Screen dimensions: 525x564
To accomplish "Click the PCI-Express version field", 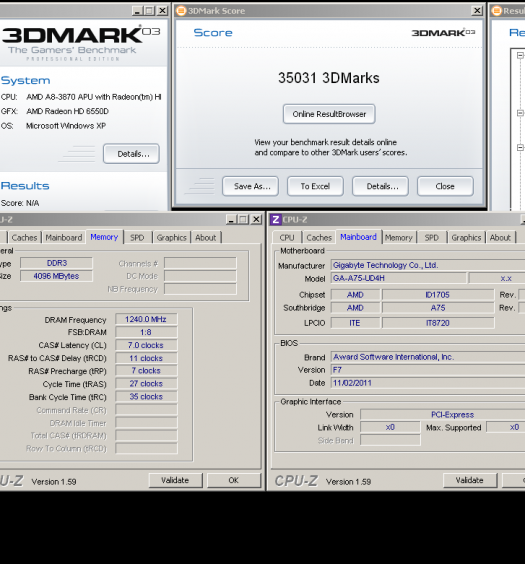I will click(x=443, y=415).
